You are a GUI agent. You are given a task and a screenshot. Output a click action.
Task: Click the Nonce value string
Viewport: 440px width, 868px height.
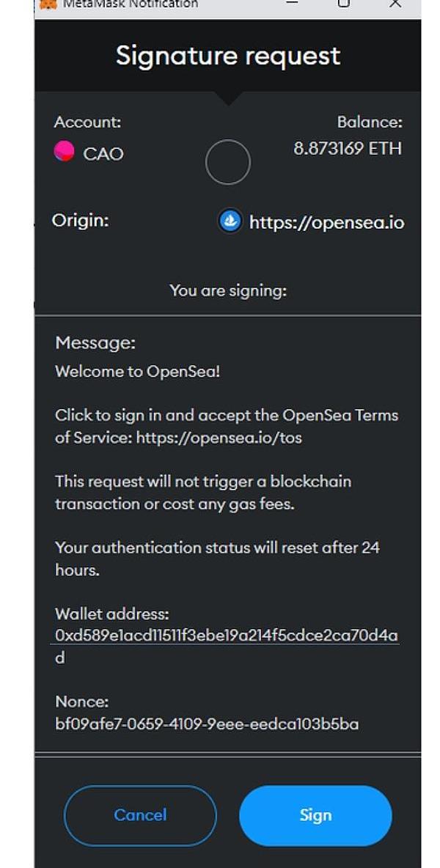coord(207,724)
